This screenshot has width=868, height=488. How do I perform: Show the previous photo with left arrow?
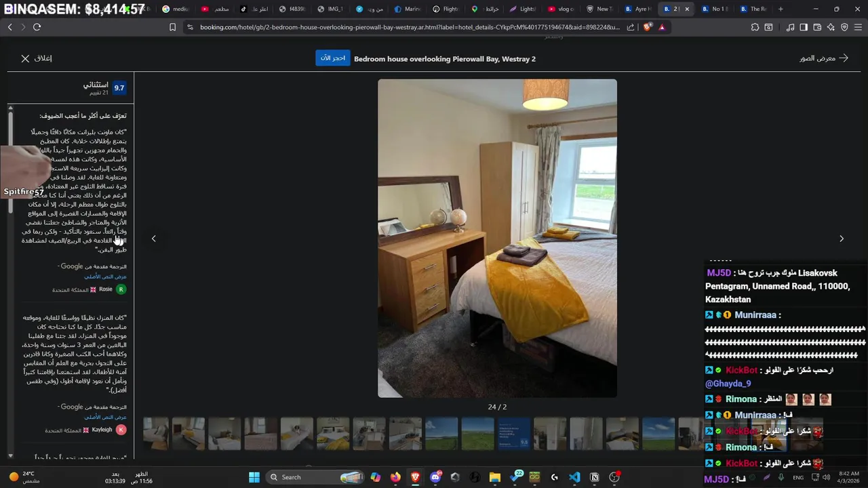pos(154,239)
